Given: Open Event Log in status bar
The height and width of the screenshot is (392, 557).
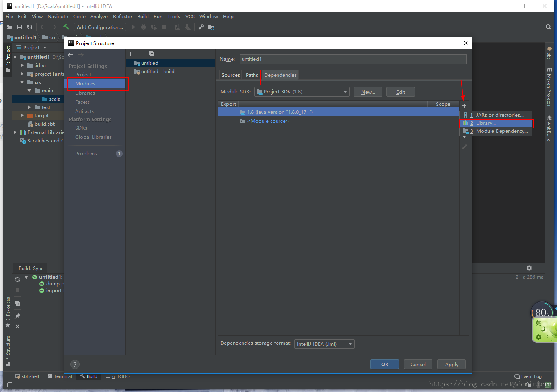Looking at the screenshot, I should 528,376.
